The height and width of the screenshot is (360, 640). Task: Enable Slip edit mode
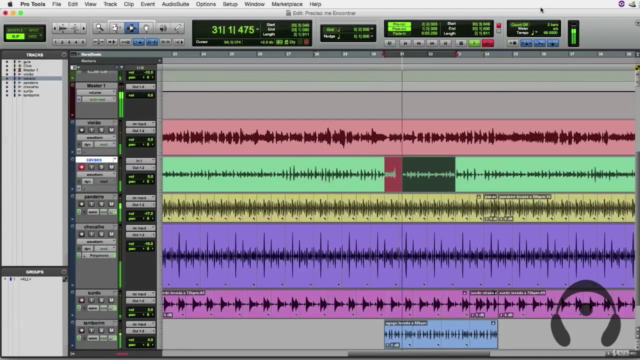[x=16, y=36]
